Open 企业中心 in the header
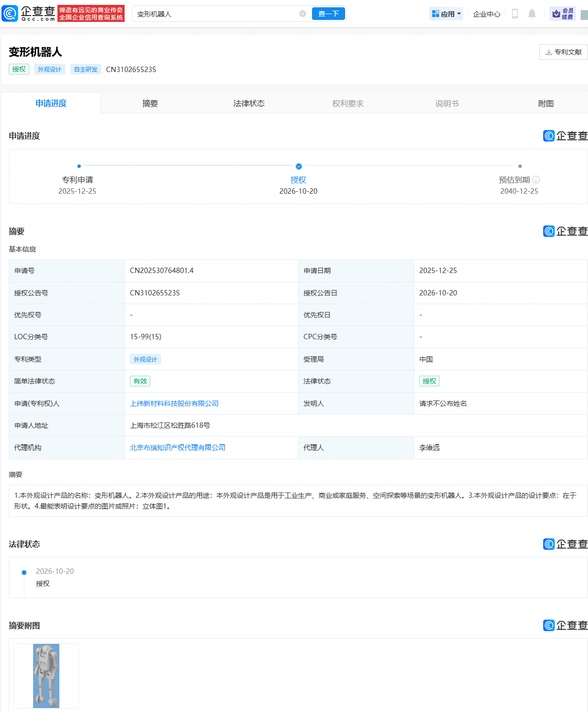This screenshot has height=712, width=588. pos(487,14)
